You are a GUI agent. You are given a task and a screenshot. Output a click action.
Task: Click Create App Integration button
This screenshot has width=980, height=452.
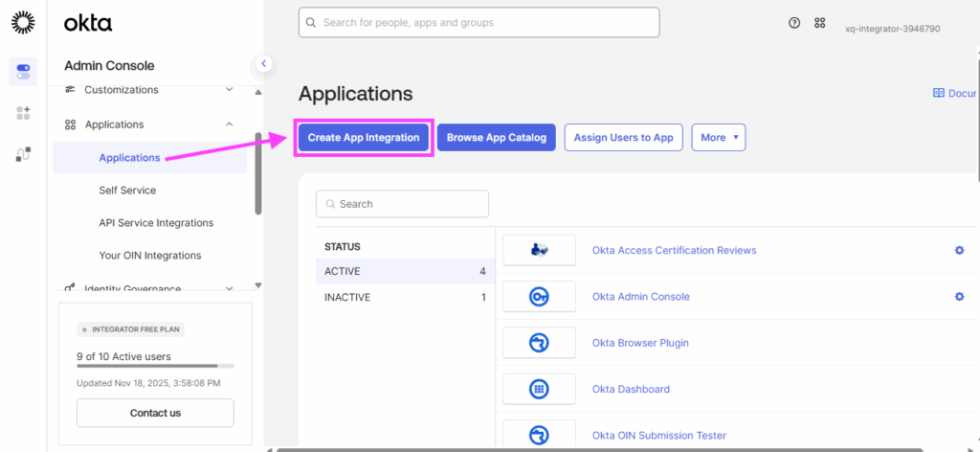364,138
